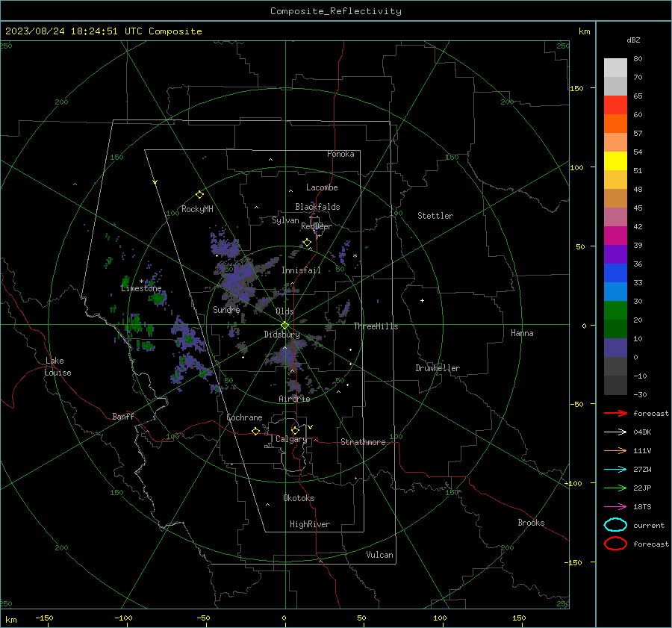Click the HighRiver label
Screen dimensions: 672x628
(x=310, y=524)
